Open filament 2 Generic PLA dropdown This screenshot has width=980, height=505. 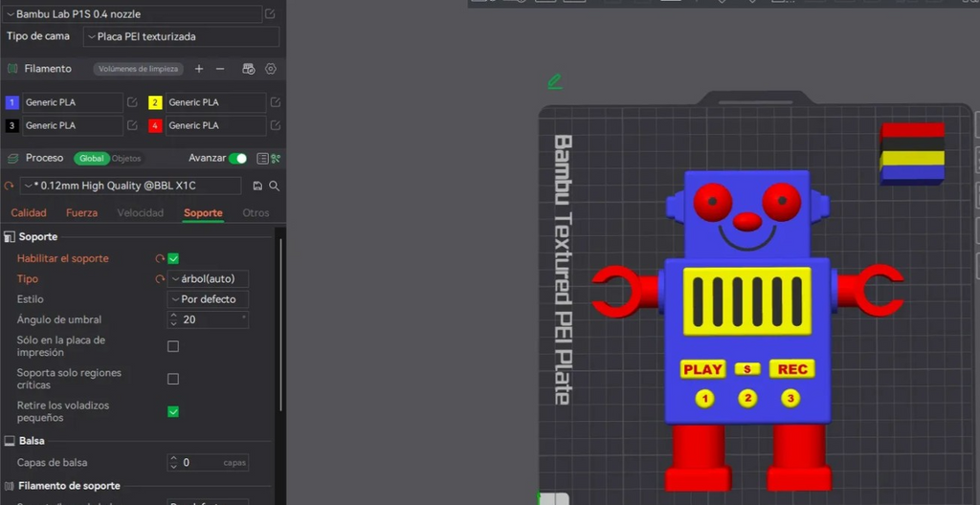click(215, 102)
